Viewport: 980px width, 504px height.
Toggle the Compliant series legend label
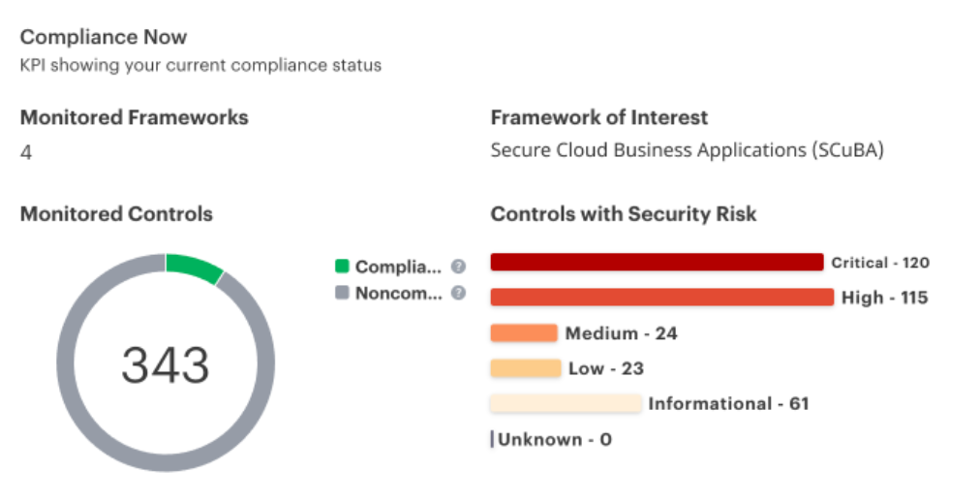pos(398,267)
